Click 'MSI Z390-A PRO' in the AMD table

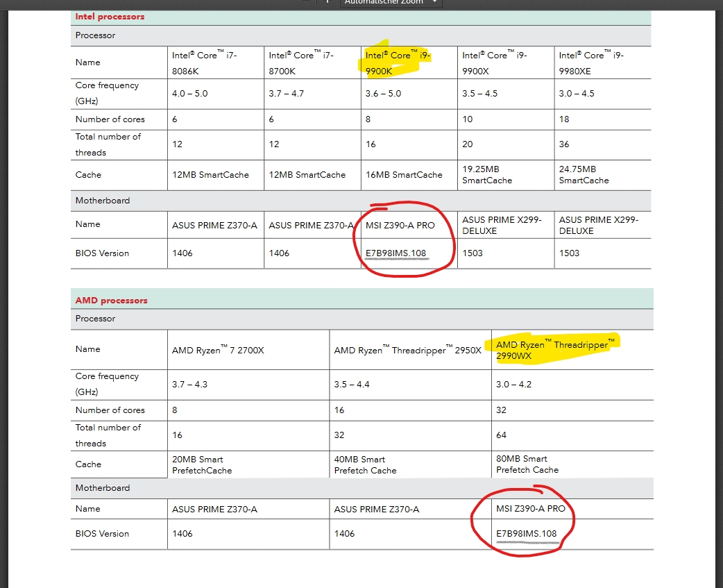tap(530, 509)
